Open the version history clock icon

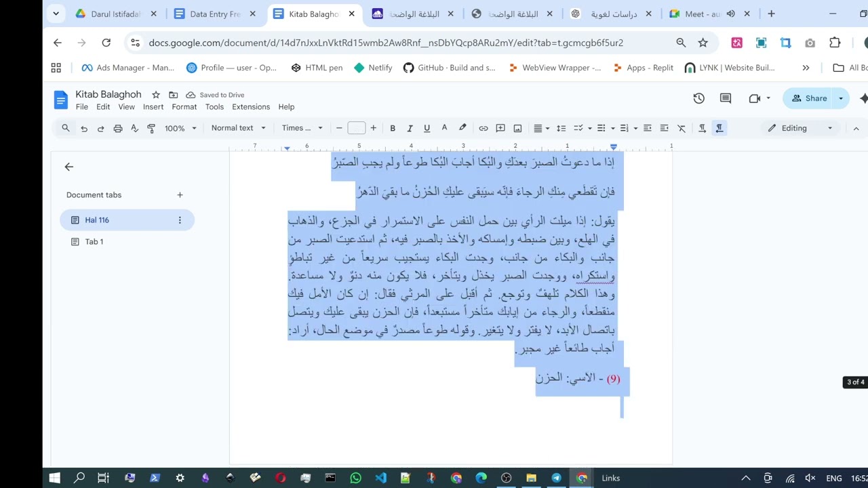[699, 98]
